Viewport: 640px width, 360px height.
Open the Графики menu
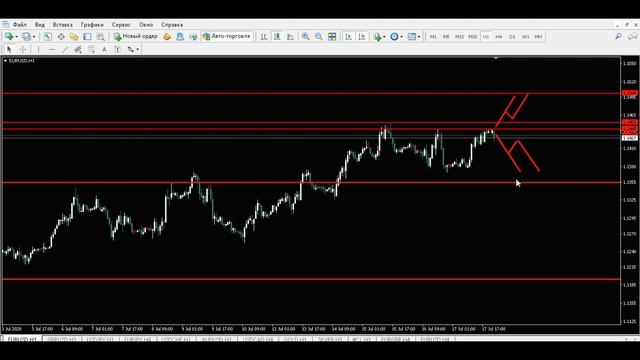(92, 25)
